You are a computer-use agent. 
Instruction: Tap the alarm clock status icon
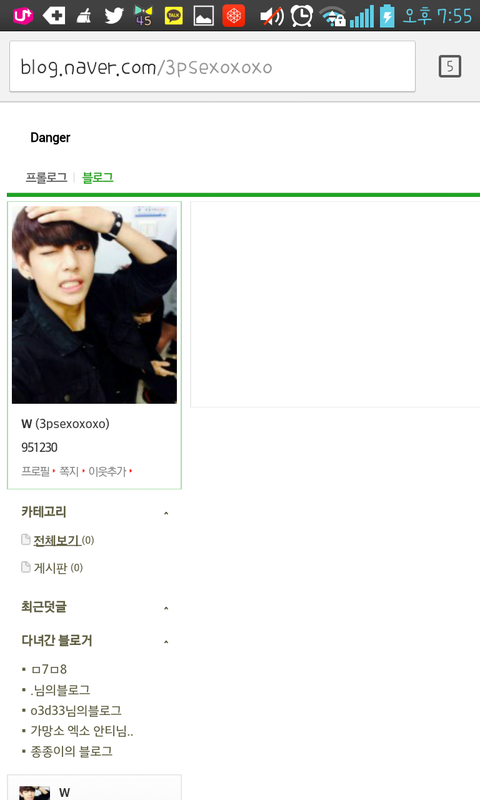[302, 16]
